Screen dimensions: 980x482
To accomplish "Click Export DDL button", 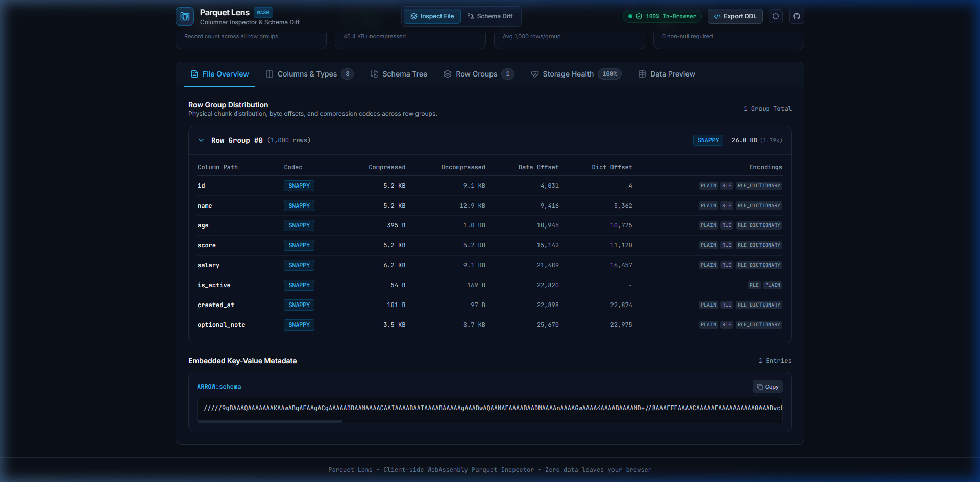I will 735,16.
